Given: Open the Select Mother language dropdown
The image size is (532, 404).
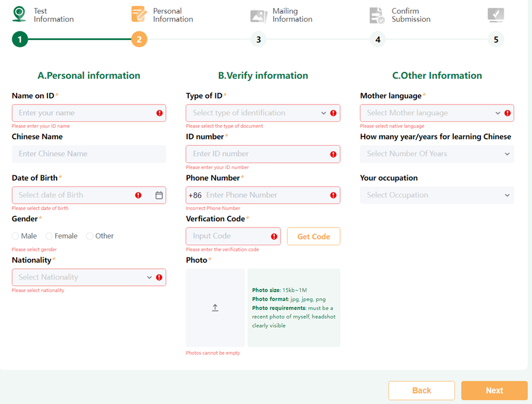Looking at the screenshot, I should 431,113.
